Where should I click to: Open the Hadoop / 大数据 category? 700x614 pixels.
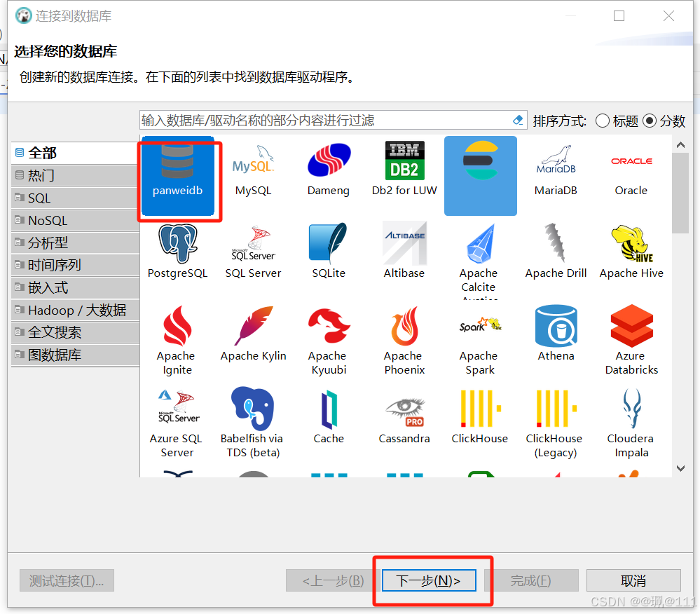76,310
